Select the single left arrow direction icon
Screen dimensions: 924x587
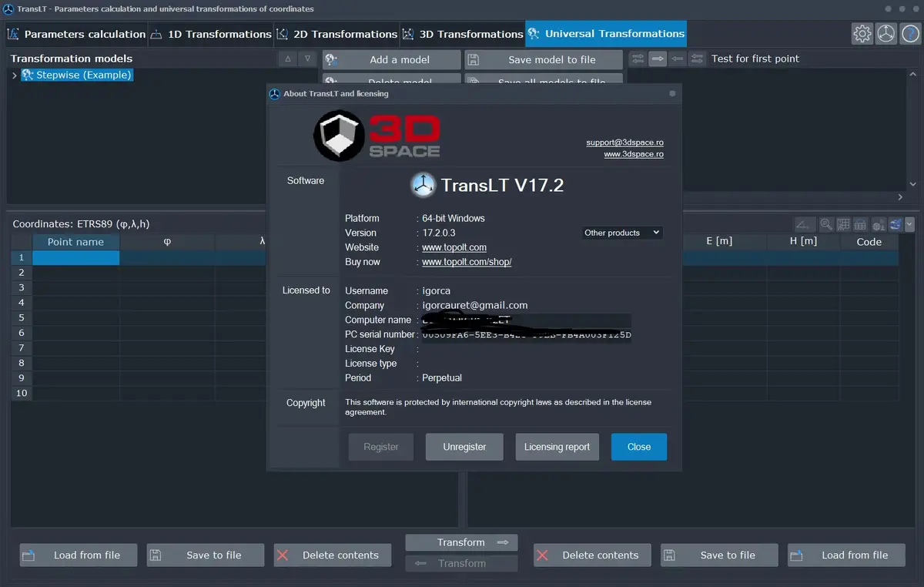pyautogui.click(x=678, y=59)
